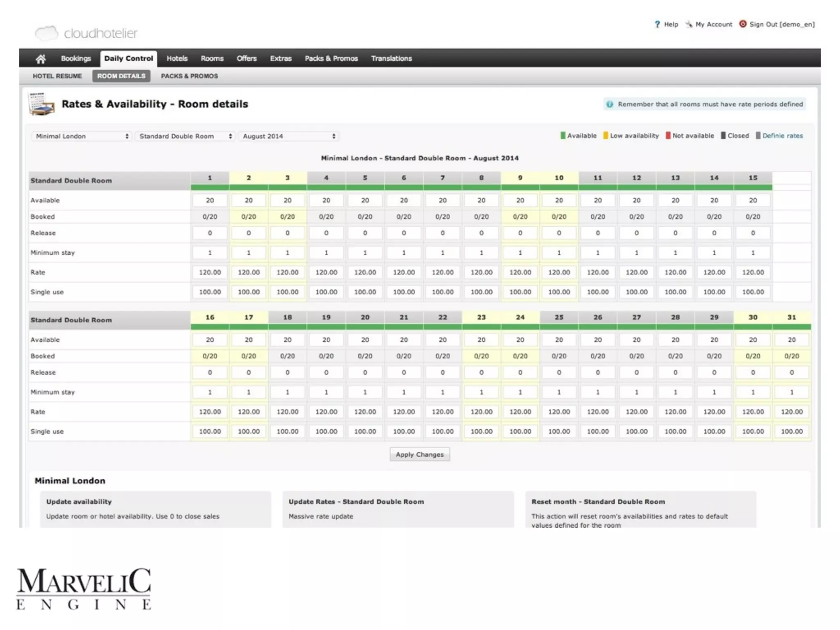Image resolution: width=840 pixels, height=630 pixels.
Task: Open the August 2014 month dropdown
Action: click(x=288, y=136)
